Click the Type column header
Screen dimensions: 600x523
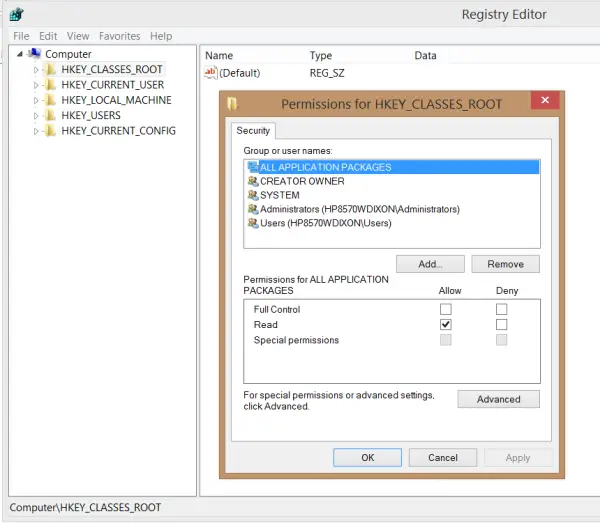[x=321, y=55]
